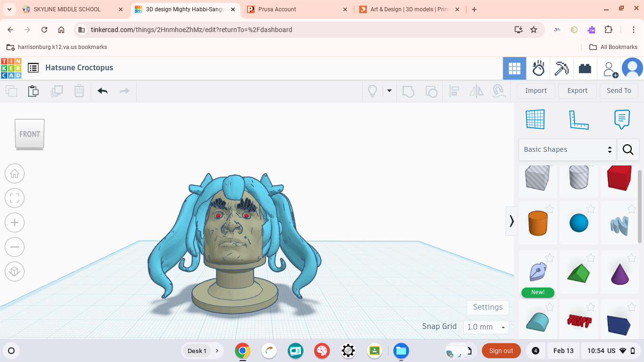644x362 pixels.
Task: Open Sim Lab apple icon
Action: [538, 69]
